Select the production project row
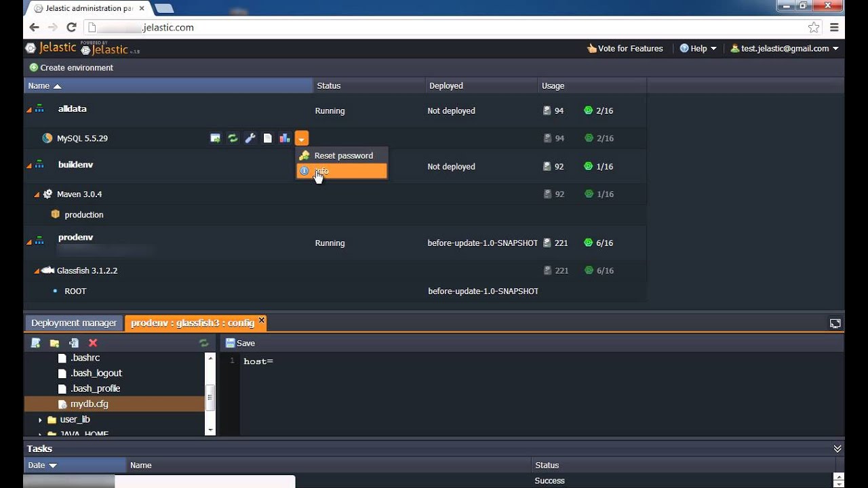 (x=335, y=215)
